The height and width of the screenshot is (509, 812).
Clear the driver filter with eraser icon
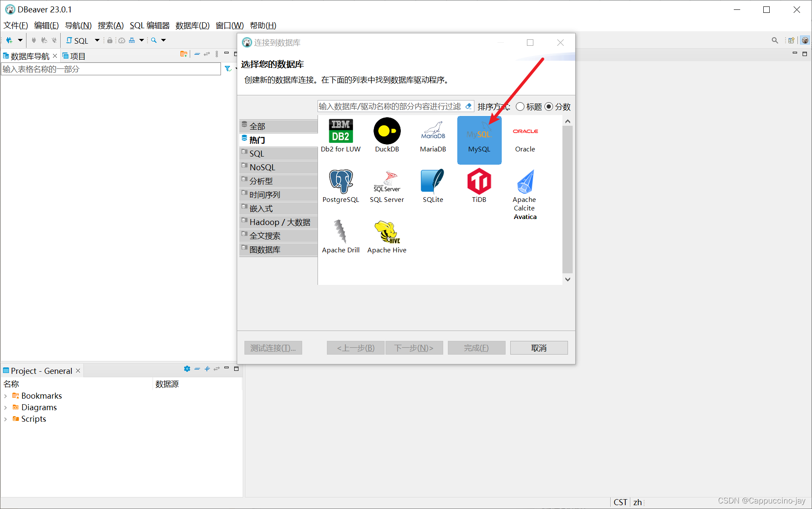[469, 106]
